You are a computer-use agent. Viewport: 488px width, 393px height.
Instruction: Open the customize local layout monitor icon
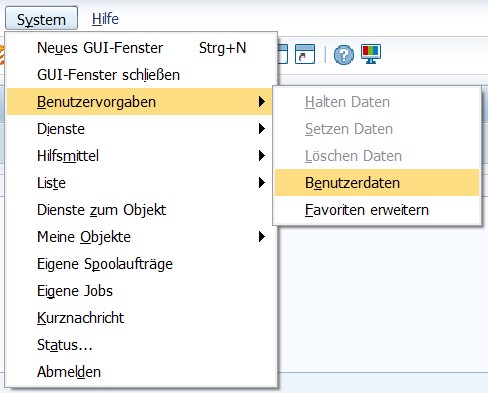pos(371,54)
